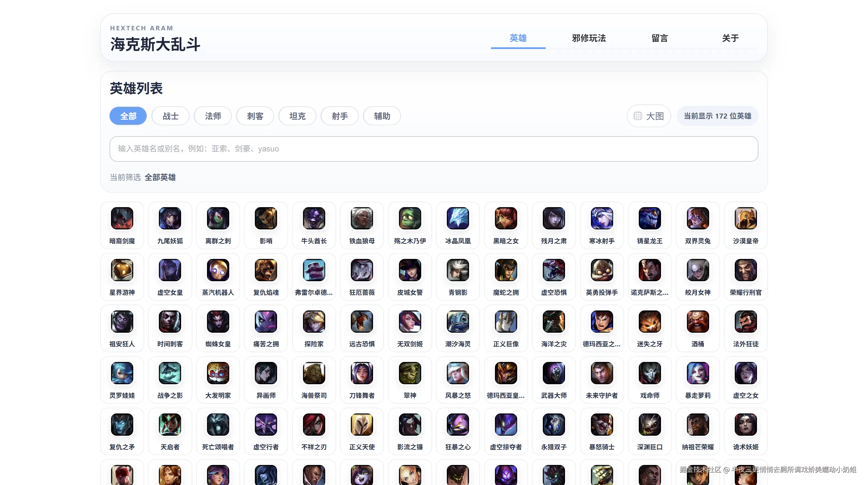Viewport: 868px width, 485px height.
Task: Click the hero name search box
Action: pyautogui.click(x=434, y=149)
